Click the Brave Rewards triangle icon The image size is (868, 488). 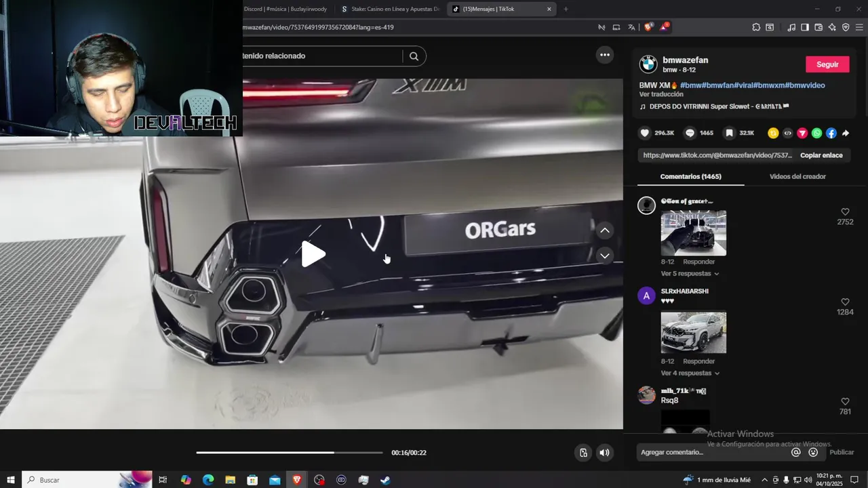click(664, 27)
